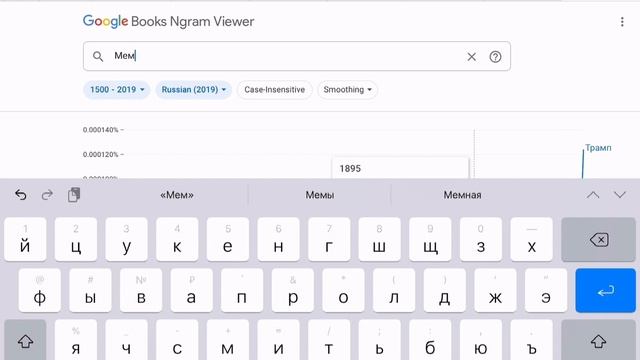The image size is (640, 360).
Task: Tap the я key
Action: pyautogui.click(x=76, y=340)
